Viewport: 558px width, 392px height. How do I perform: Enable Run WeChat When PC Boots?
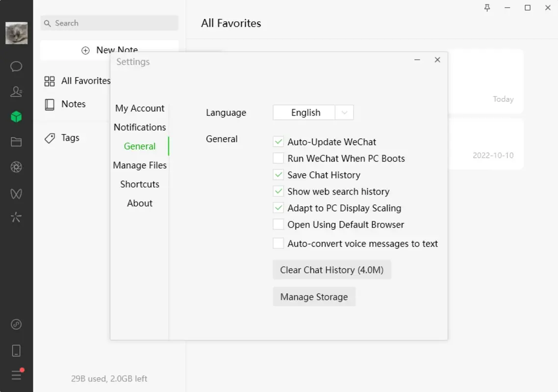click(278, 158)
